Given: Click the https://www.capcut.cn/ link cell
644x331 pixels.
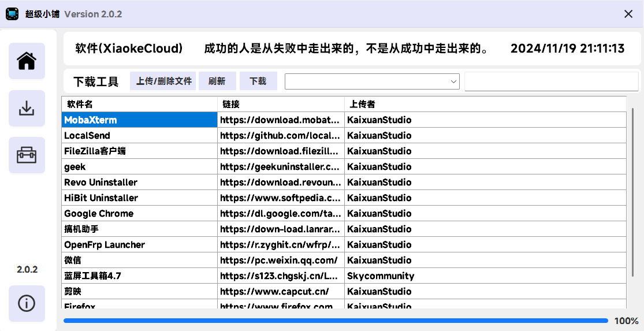Looking at the screenshot, I should pyautogui.click(x=281, y=291).
